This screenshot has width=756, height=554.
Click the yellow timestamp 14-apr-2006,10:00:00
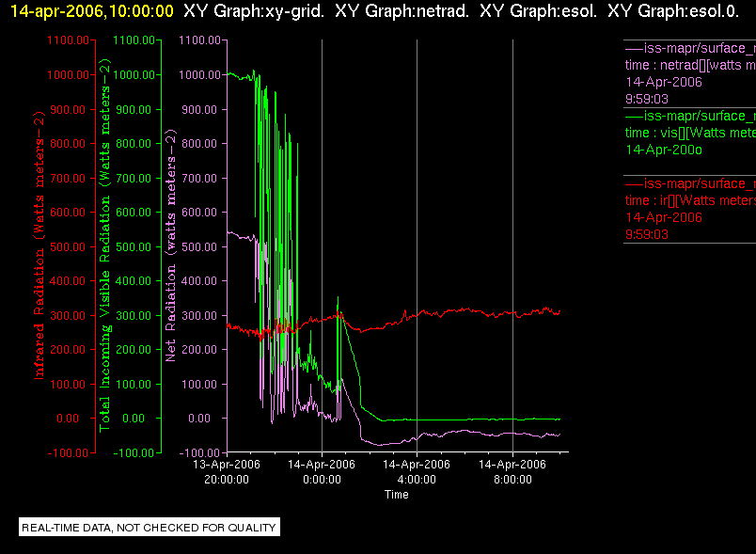coord(91,11)
